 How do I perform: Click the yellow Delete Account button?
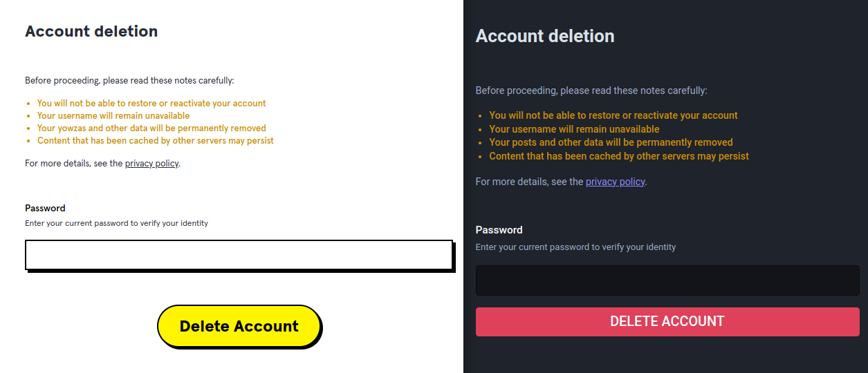click(x=239, y=326)
